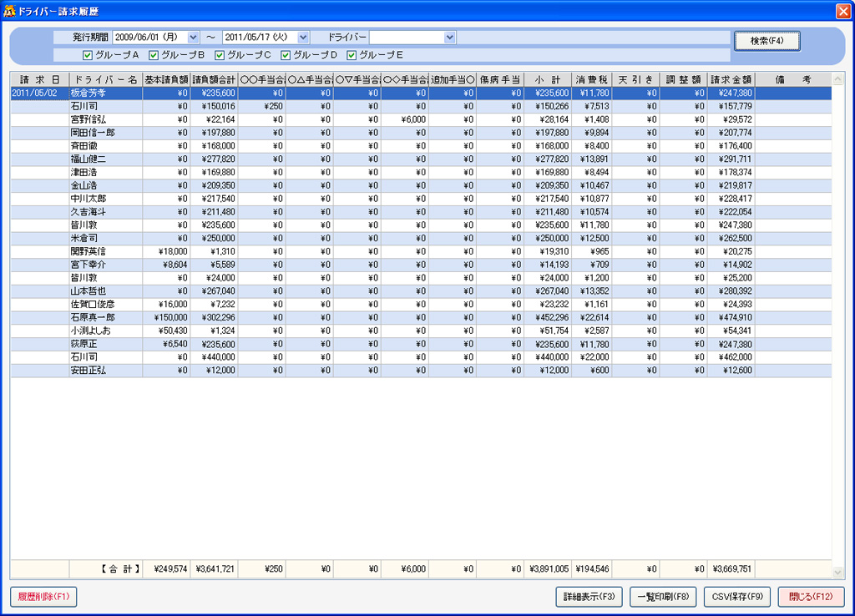This screenshot has height=616, width=855.
Task: Select row for driver 宮野信弘
Action: (x=421, y=119)
